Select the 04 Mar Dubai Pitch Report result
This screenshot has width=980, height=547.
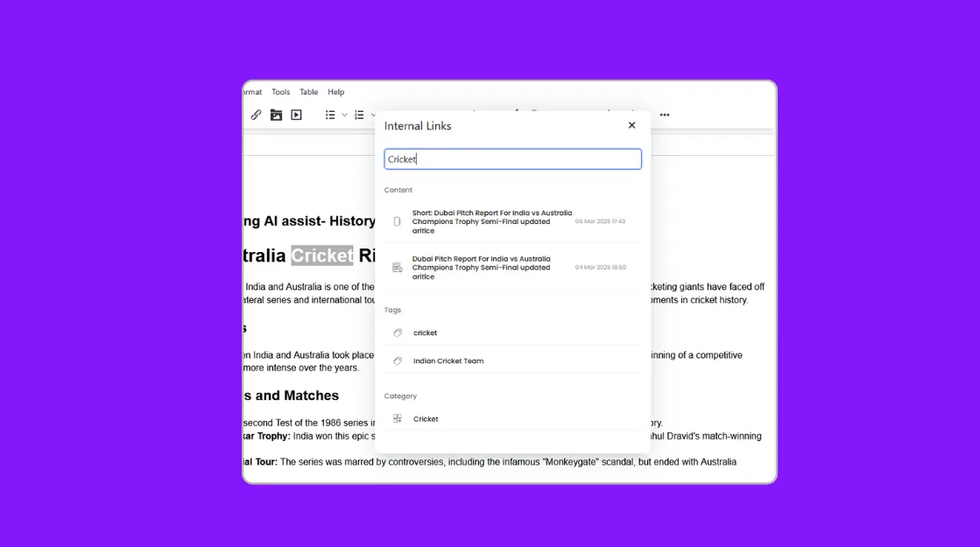coord(512,267)
